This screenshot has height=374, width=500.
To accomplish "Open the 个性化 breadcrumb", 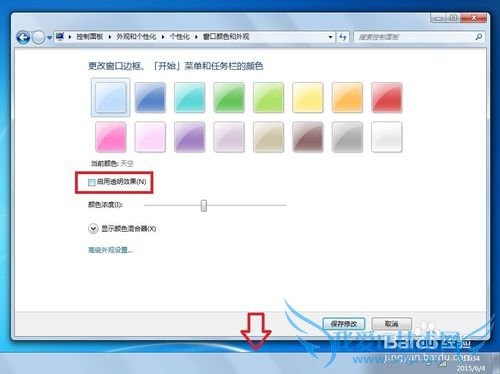I will 179,37.
